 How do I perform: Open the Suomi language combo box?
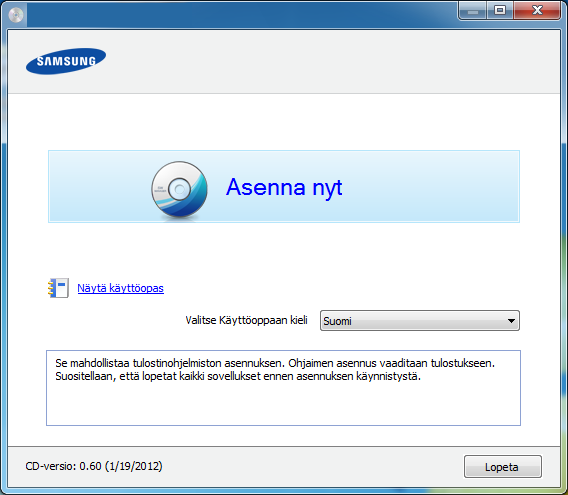420,321
